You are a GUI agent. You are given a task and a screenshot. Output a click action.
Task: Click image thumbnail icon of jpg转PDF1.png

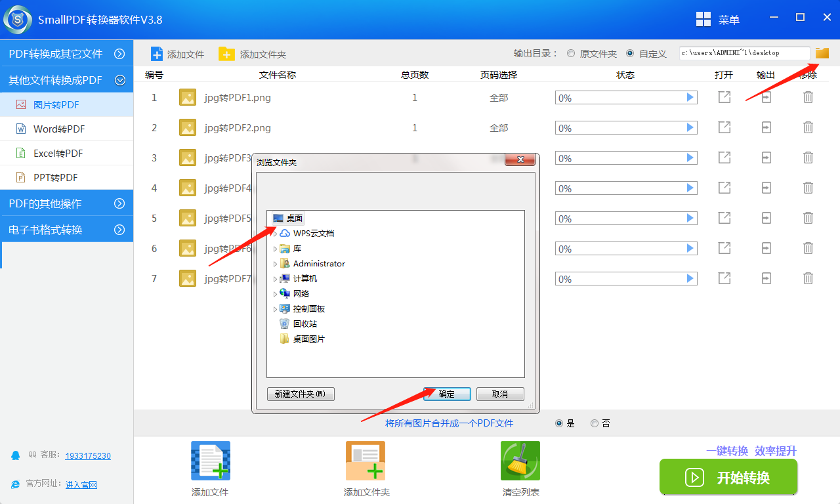[188, 98]
